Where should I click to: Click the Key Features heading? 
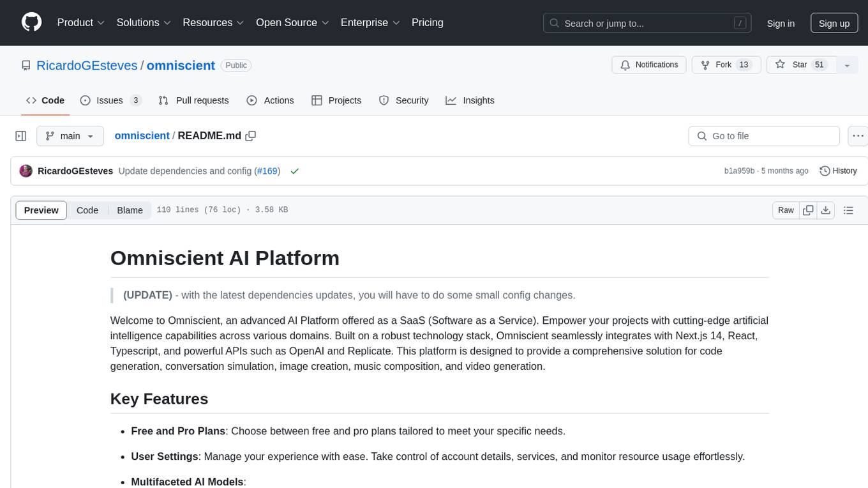(x=159, y=399)
